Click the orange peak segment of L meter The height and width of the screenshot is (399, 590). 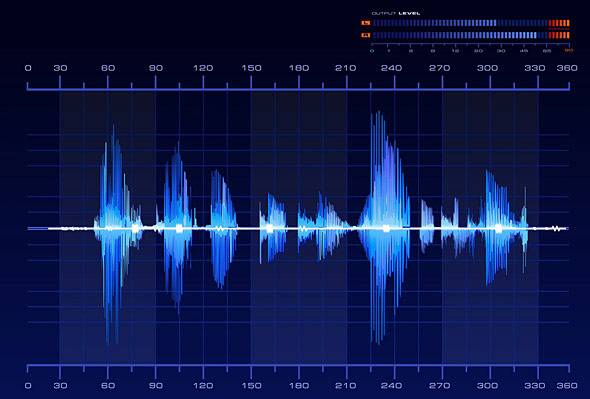coord(559,23)
